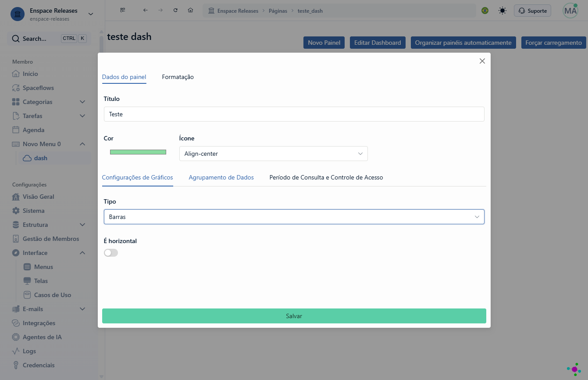
Task: Switch theme with the sun icon
Action: tap(502, 11)
